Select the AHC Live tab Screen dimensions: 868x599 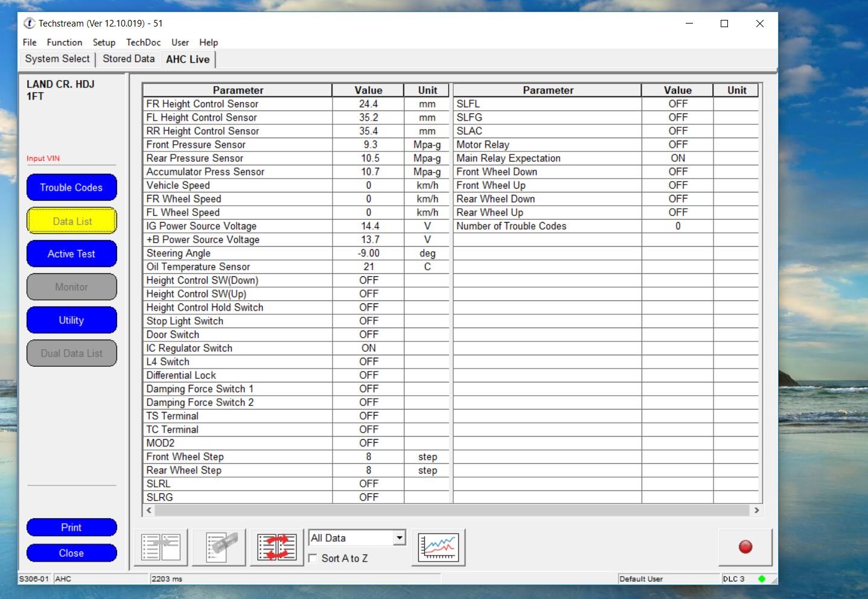pos(188,59)
